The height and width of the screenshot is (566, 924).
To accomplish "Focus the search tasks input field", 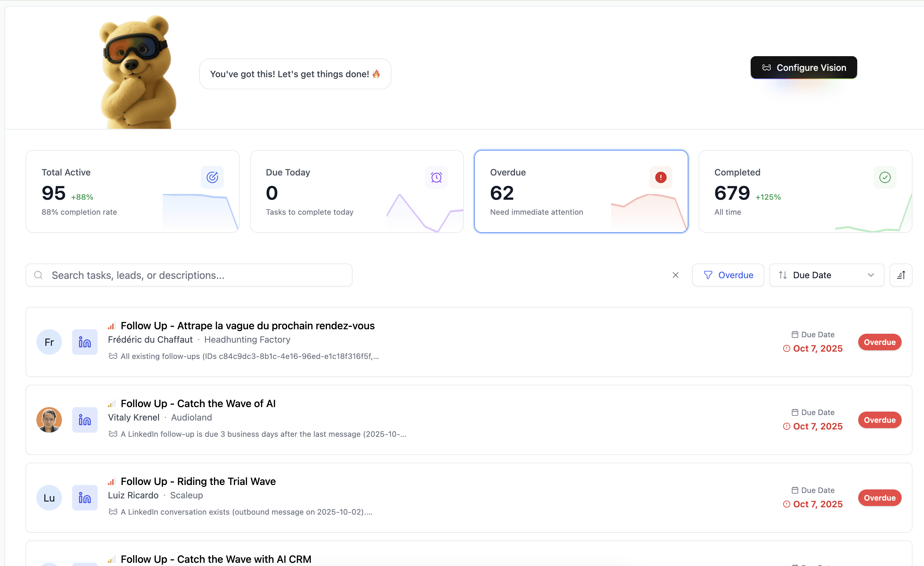I will pyautogui.click(x=189, y=275).
